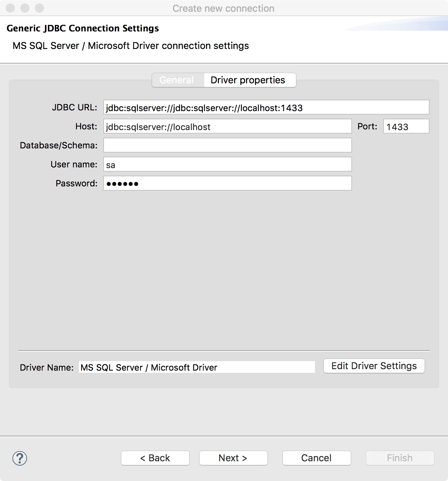Cancel the new connection dialog
Image resolution: width=448 pixels, height=481 pixels.
click(x=317, y=458)
